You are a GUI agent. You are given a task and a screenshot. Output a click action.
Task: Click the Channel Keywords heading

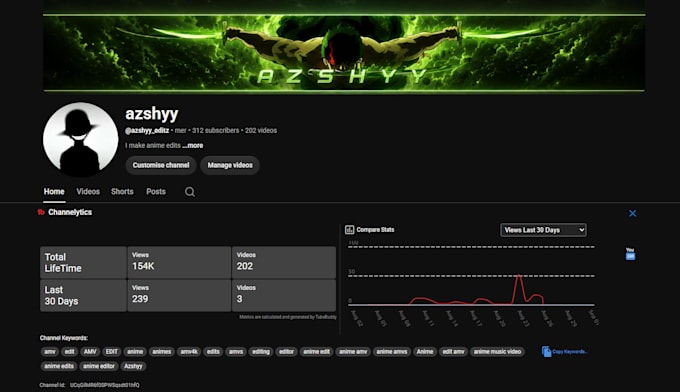[x=64, y=338]
